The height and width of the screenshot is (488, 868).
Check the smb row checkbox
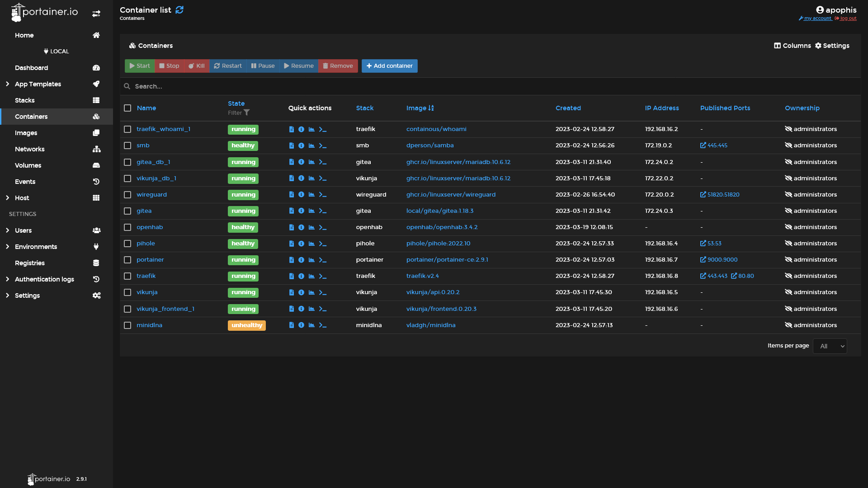127,145
